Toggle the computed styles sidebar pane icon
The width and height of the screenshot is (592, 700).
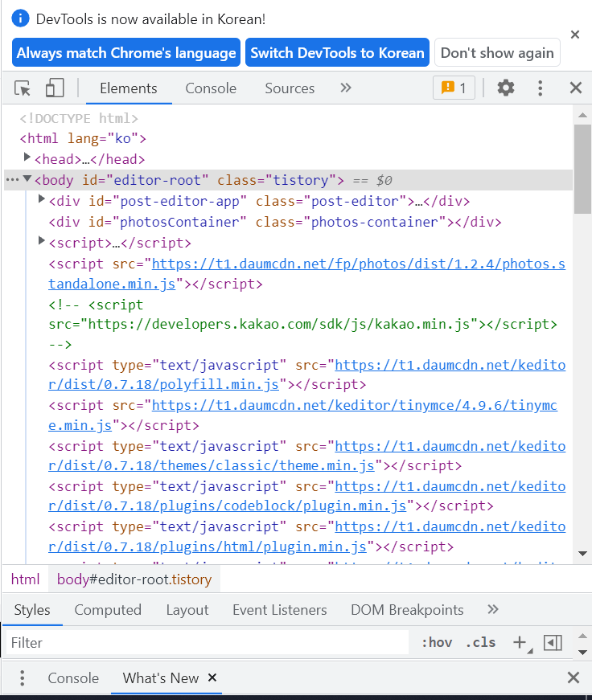(553, 642)
